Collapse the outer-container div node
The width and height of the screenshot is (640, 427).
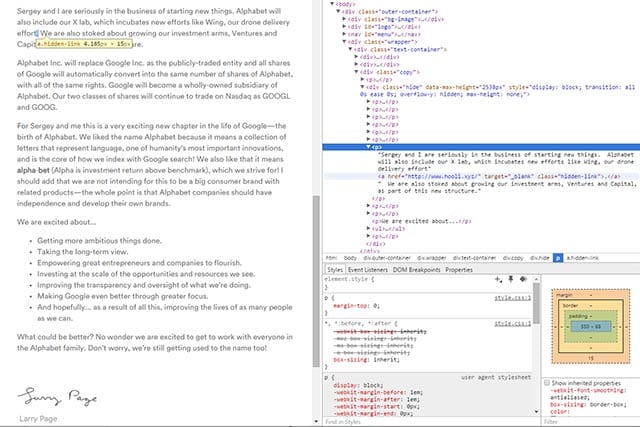[338, 11]
